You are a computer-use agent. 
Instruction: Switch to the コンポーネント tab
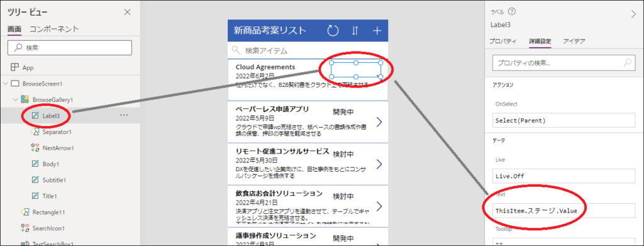(x=54, y=29)
